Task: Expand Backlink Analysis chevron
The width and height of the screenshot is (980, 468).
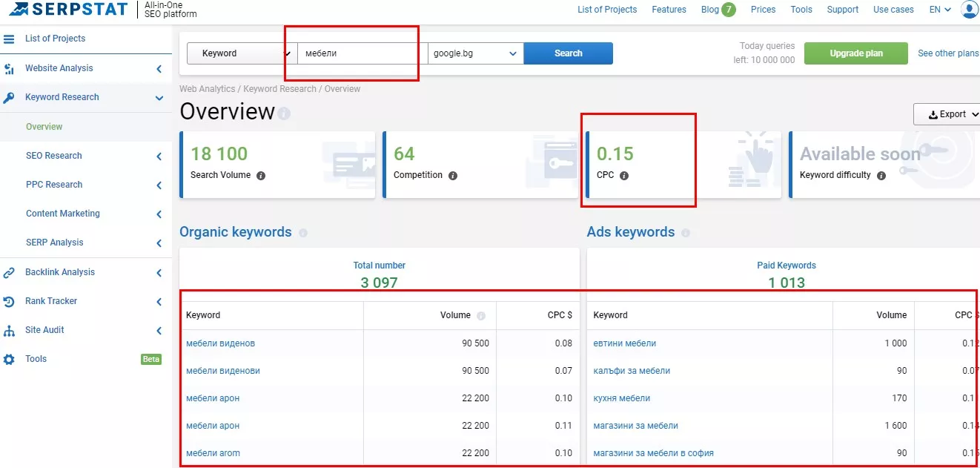Action: click(x=159, y=272)
